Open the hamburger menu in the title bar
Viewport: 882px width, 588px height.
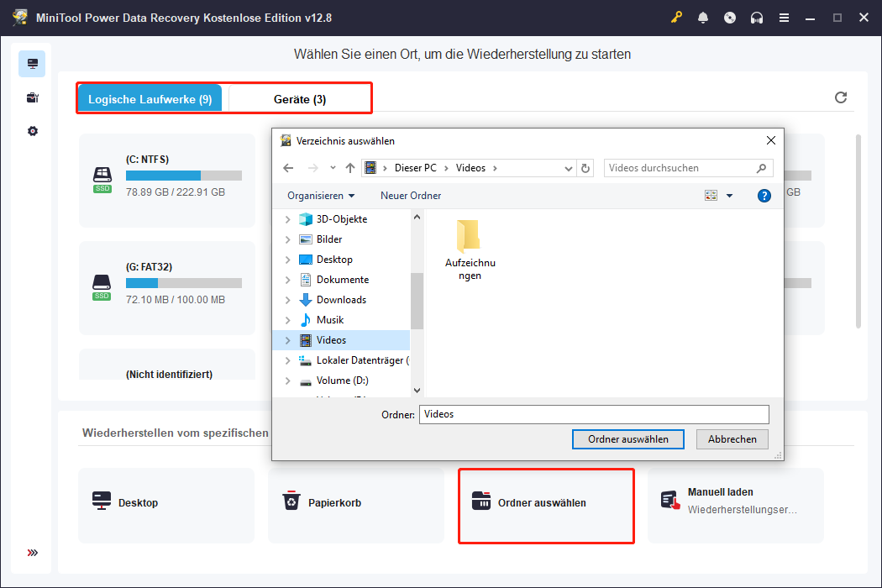click(784, 17)
